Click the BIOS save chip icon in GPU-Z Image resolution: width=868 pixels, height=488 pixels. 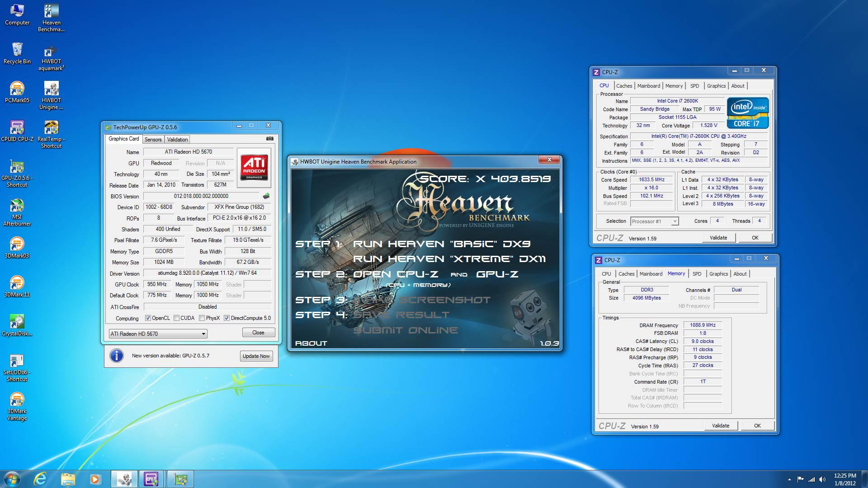tap(266, 196)
